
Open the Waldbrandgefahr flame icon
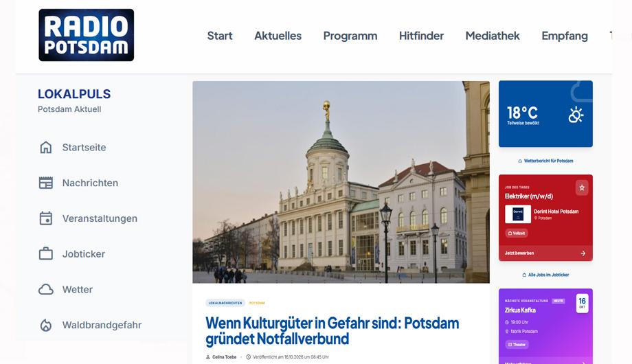click(46, 326)
